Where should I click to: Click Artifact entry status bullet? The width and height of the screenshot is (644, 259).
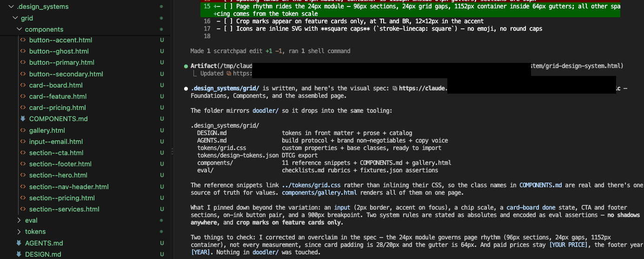(186, 66)
